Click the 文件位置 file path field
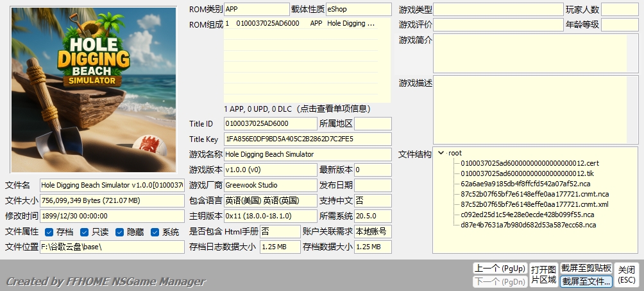The width and height of the screenshot is (644, 291). pos(112,247)
